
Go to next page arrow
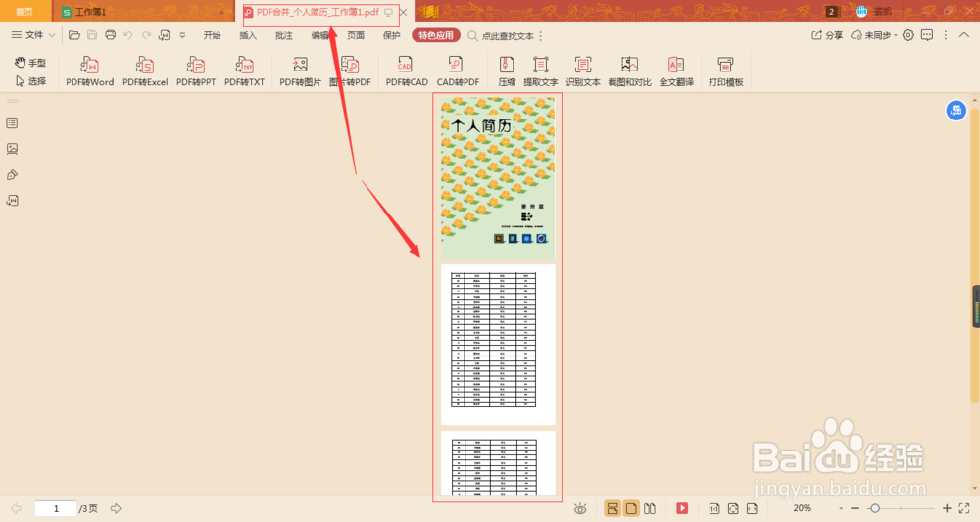point(116,509)
